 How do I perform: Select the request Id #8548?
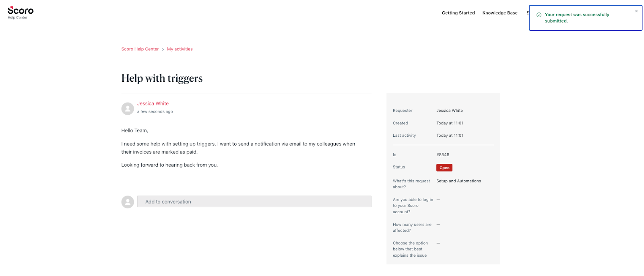[443, 154]
